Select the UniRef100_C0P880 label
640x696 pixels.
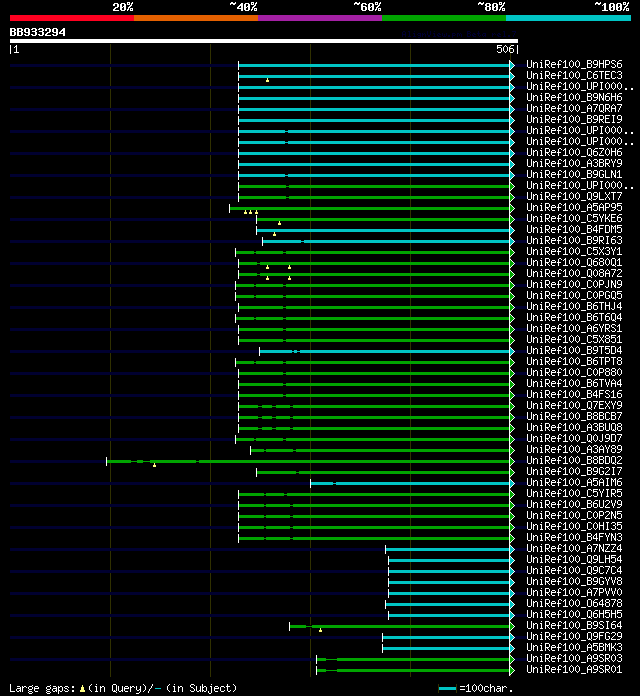(574, 372)
